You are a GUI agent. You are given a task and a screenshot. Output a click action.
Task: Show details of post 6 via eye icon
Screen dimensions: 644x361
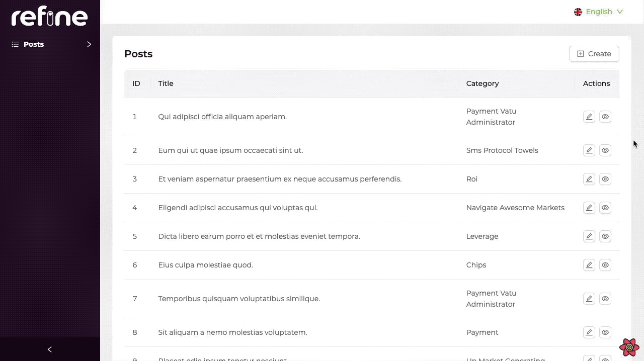(x=605, y=265)
